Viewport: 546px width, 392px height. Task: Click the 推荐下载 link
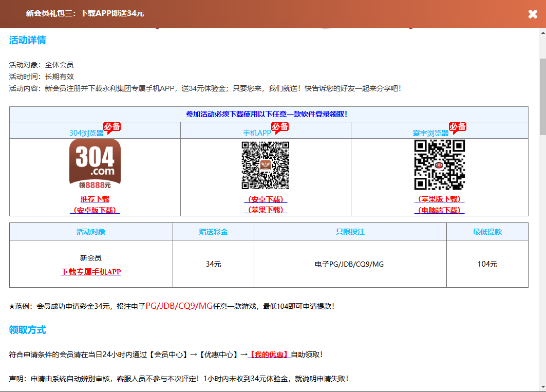95,199
